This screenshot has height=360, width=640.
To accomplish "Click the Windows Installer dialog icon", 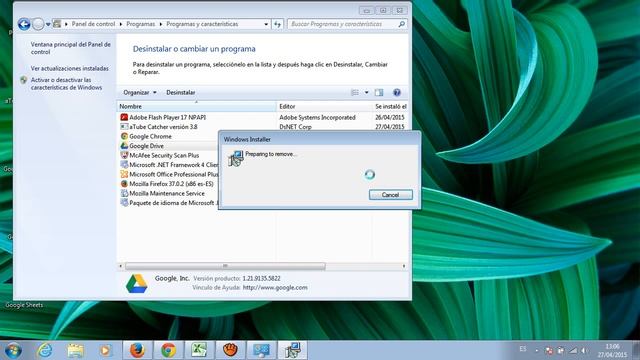I will click(x=236, y=158).
